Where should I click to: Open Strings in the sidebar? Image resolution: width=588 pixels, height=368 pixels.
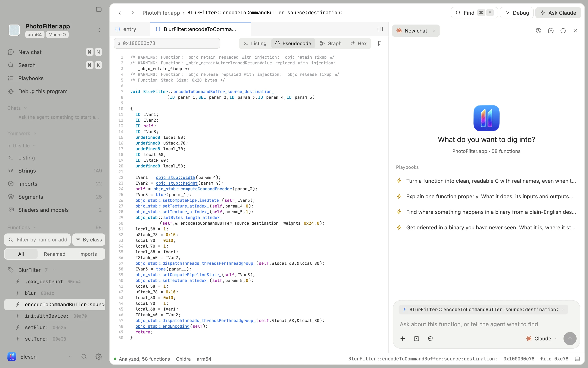tap(55, 171)
